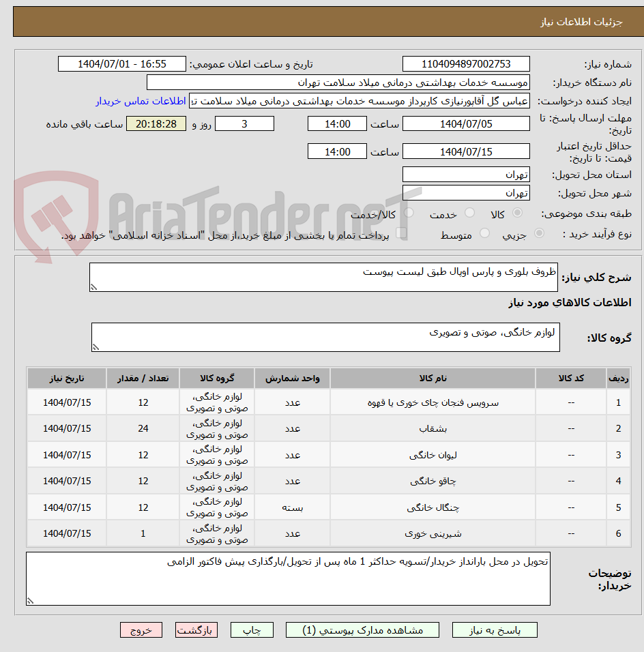The image size is (644, 652).
Task: Click the unit 'بسته' in the چنگال row
Action: pyautogui.click(x=293, y=507)
